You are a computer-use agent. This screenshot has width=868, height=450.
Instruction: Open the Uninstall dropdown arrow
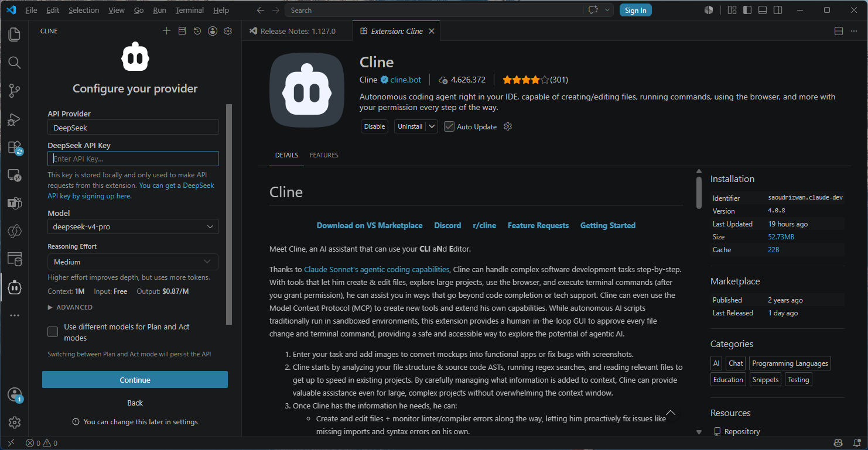pos(432,126)
